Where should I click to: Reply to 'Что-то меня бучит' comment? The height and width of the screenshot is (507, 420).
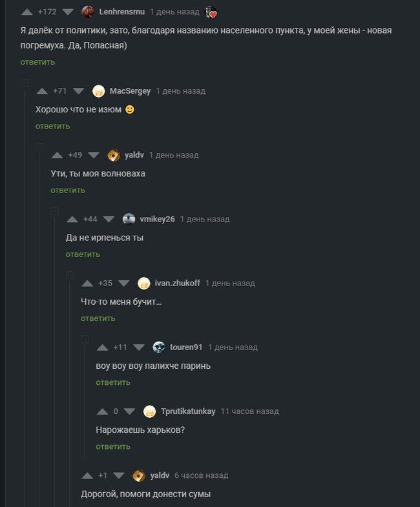pos(98,318)
